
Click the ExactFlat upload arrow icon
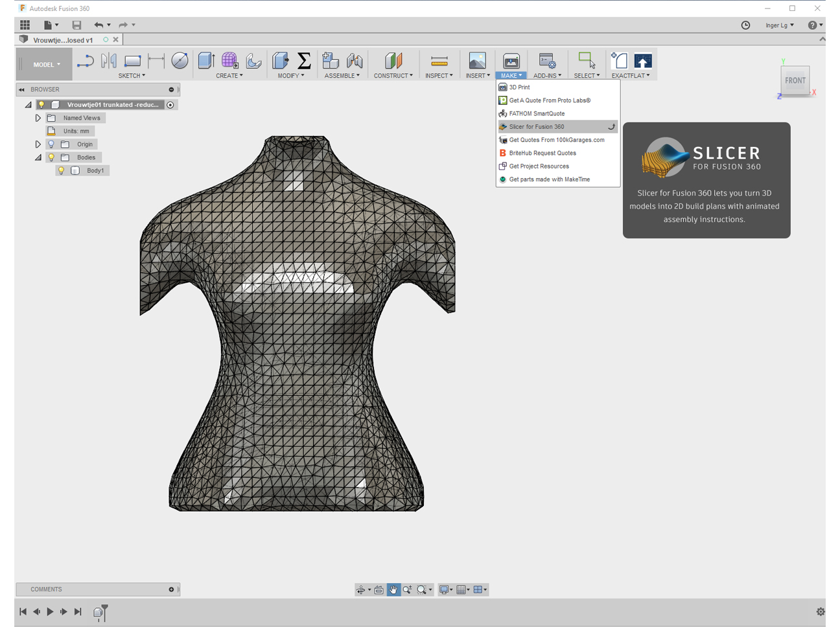pyautogui.click(x=643, y=61)
